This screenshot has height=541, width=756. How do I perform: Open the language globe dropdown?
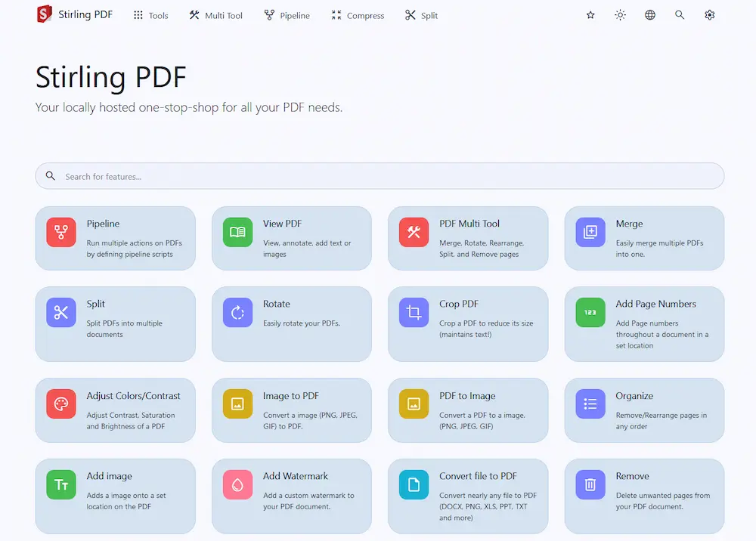[x=650, y=15]
